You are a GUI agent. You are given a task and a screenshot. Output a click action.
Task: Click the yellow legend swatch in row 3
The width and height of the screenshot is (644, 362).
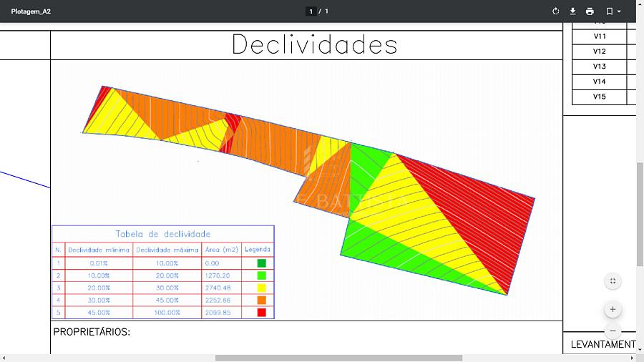pyautogui.click(x=262, y=288)
